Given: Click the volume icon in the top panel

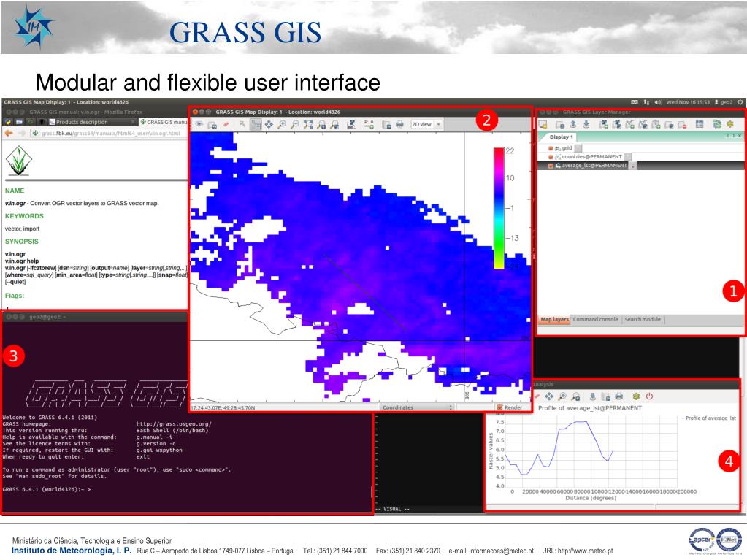Looking at the screenshot, I should (658, 102).
